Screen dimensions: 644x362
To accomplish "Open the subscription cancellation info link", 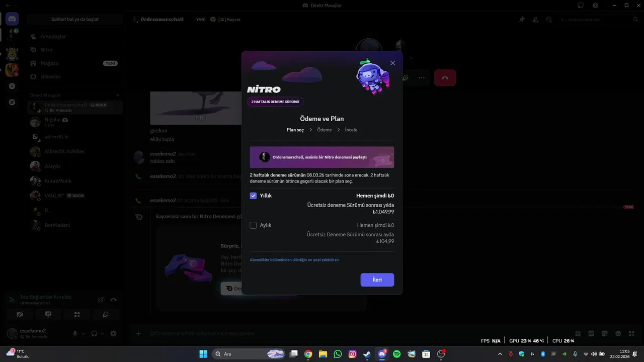I will [294, 260].
